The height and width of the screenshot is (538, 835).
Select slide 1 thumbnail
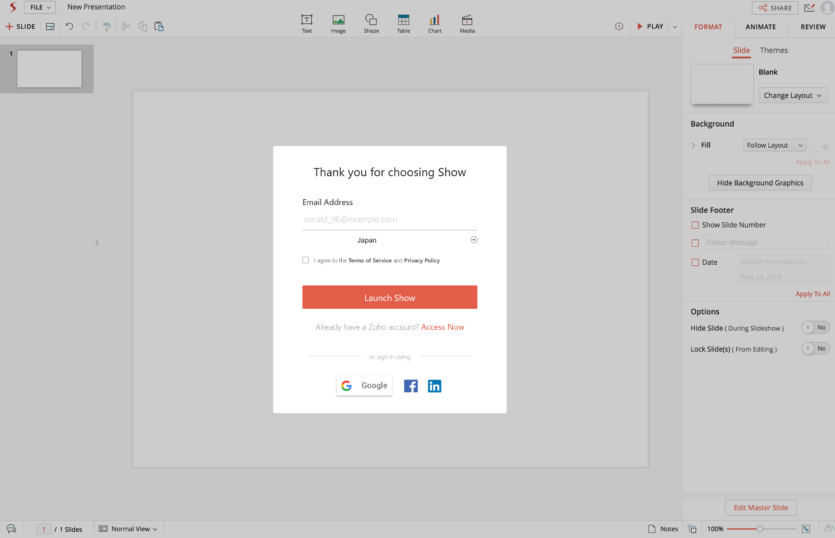click(x=50, y=69)
